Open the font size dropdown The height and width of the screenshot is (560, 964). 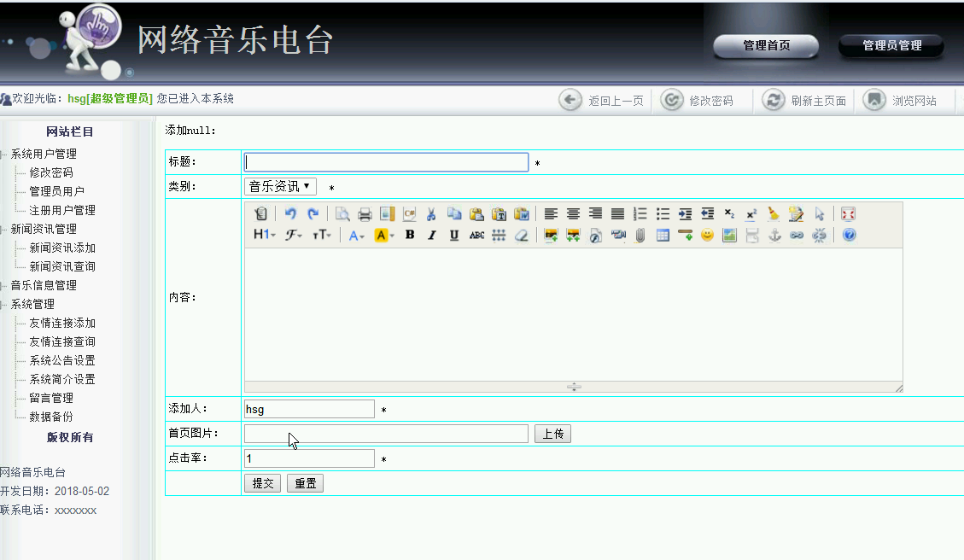[322, 235]
